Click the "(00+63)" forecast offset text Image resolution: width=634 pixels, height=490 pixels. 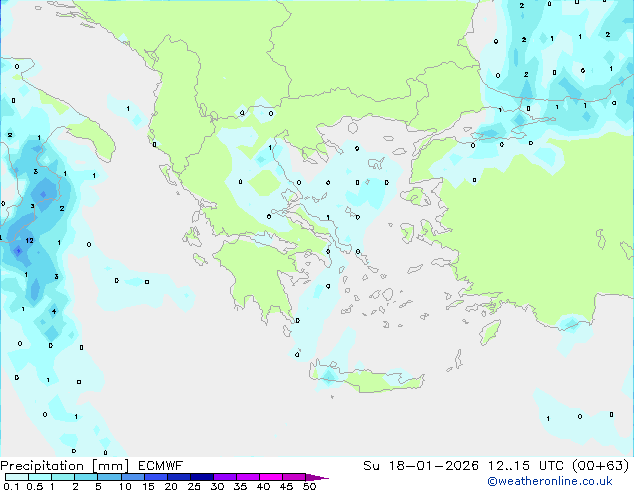coord(601,466)
